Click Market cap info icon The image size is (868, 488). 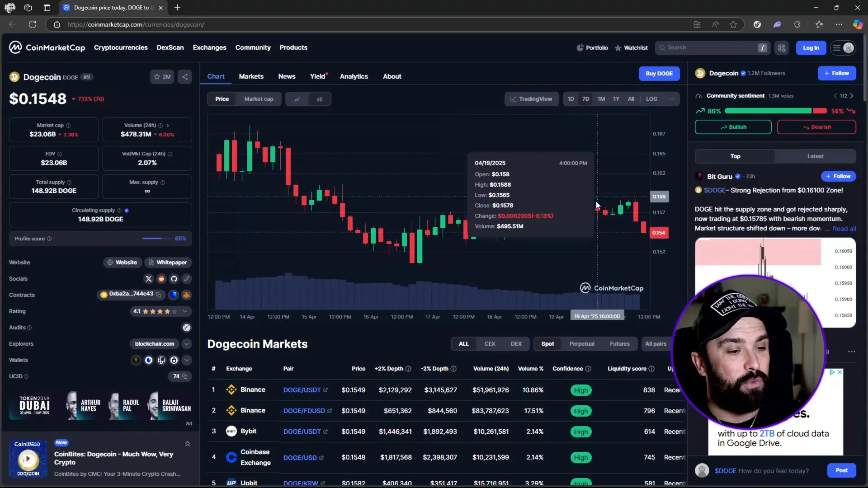[68, 126]
